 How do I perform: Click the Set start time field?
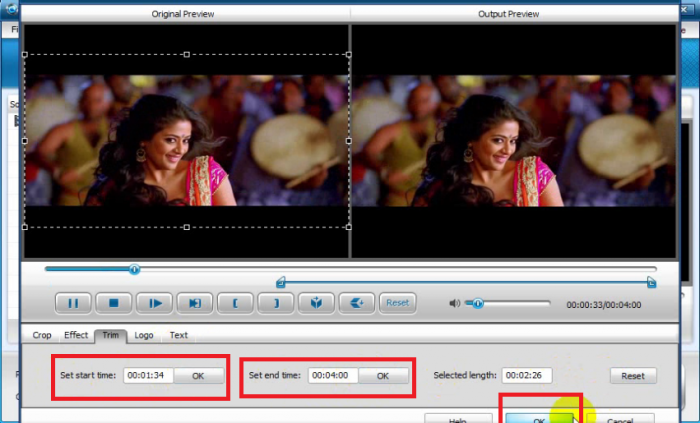click(149, 375)
